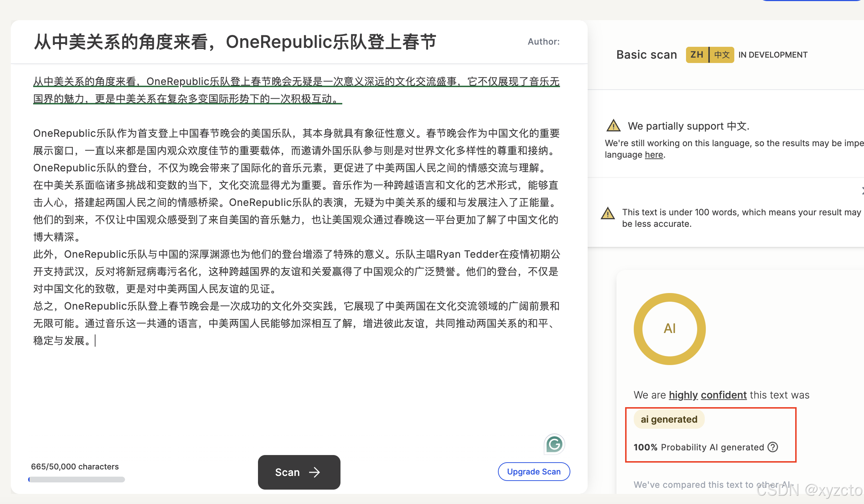This screenshot has width=864, height=504.
Task: Click into the document title field
Action: (x=235, y=42)
